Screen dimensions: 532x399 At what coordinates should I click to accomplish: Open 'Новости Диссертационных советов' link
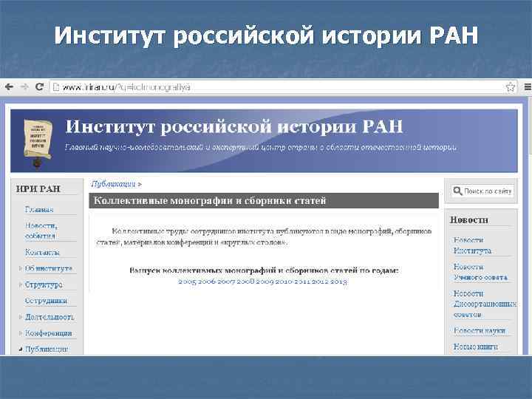click(x=485, y=304)
